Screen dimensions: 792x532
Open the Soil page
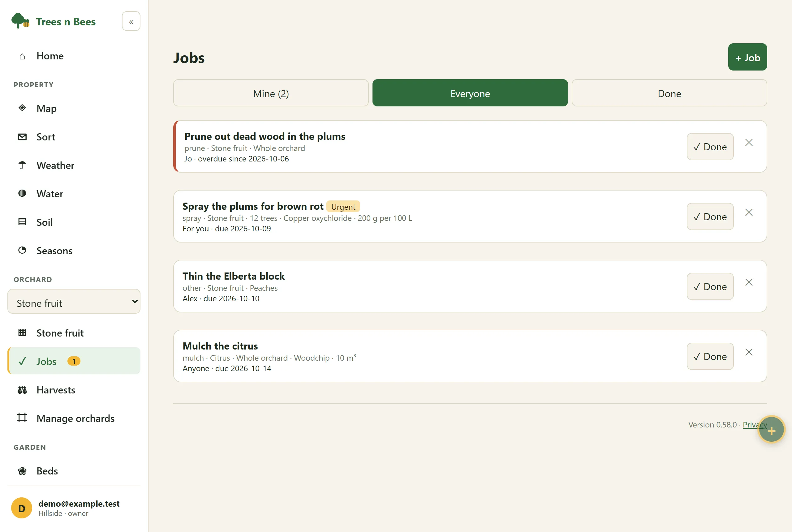pos(74,222)
